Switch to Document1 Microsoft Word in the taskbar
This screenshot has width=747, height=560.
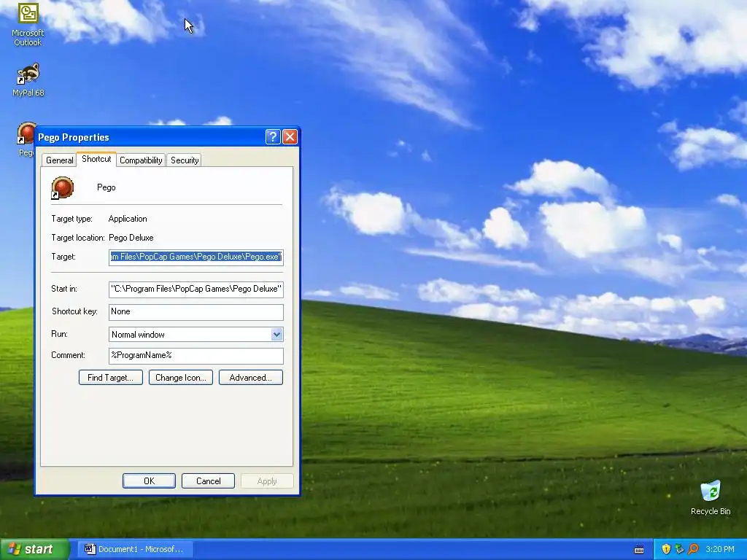coord(134,549)
